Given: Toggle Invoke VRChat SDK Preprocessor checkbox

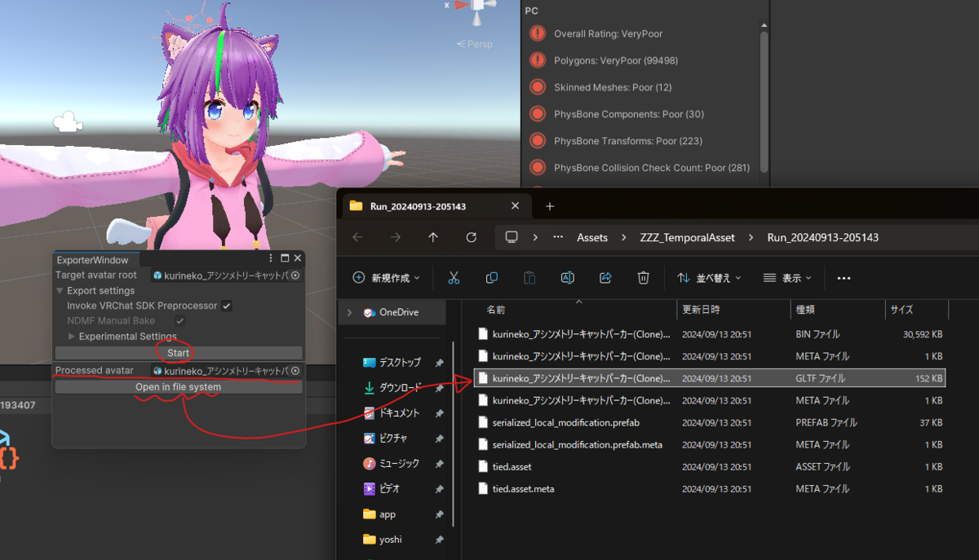Looking at the screenshot, I should coord(227,306).
